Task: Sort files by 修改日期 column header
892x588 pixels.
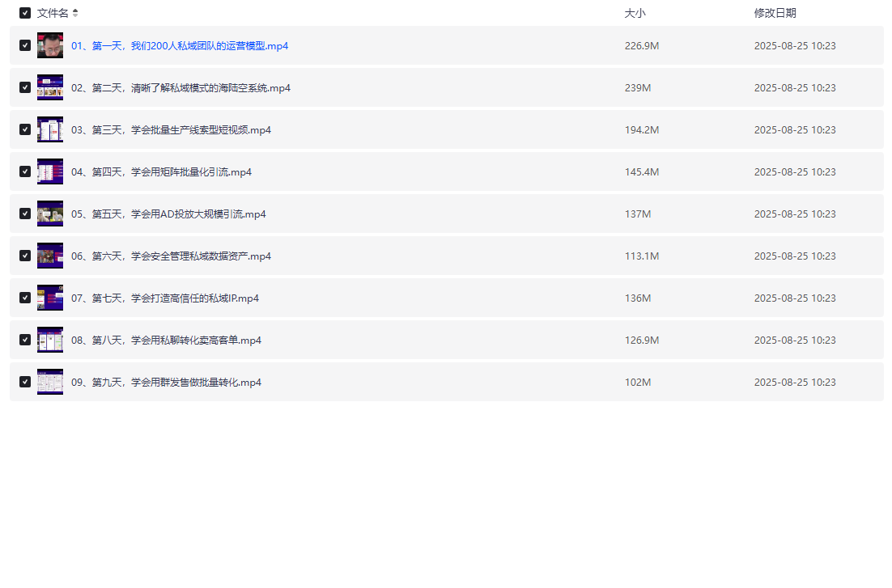Action: coord(775,13)
